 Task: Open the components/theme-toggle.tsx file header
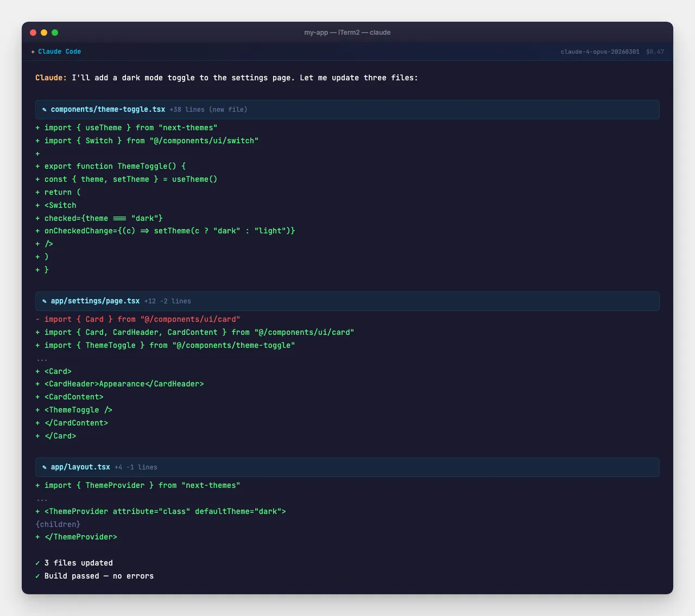347,110
